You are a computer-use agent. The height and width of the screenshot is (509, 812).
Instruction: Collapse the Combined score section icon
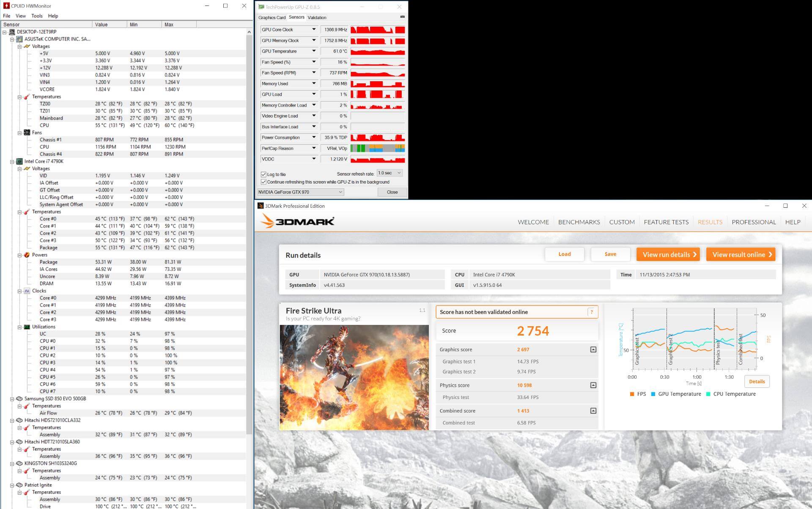coord(593,411)
